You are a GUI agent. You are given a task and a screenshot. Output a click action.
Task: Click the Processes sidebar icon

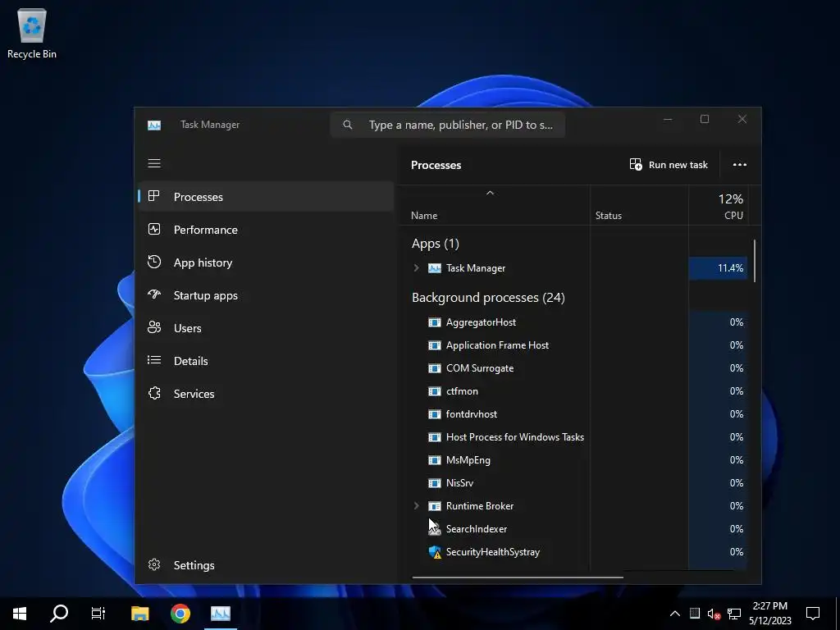pos(153,196)
